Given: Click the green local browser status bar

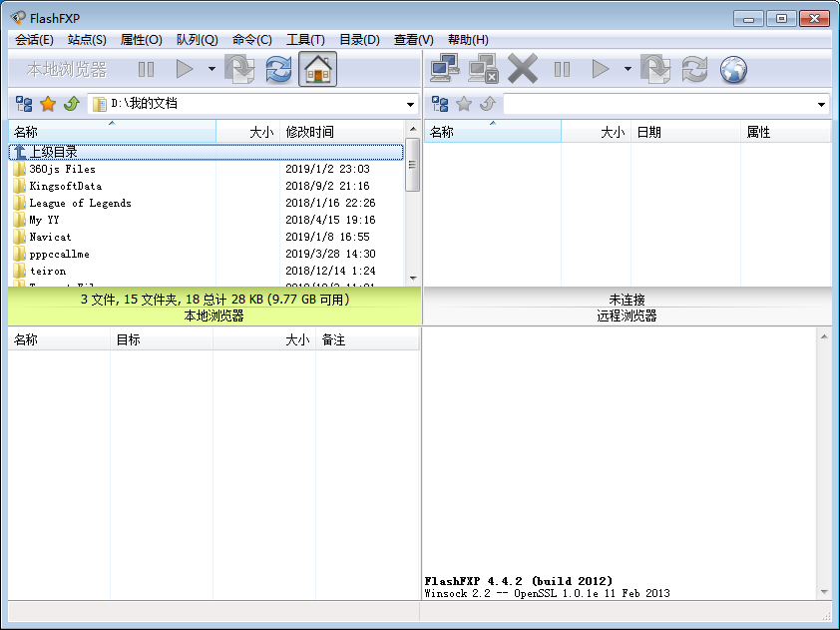Looking at the screenshot, I should point(214,307).
